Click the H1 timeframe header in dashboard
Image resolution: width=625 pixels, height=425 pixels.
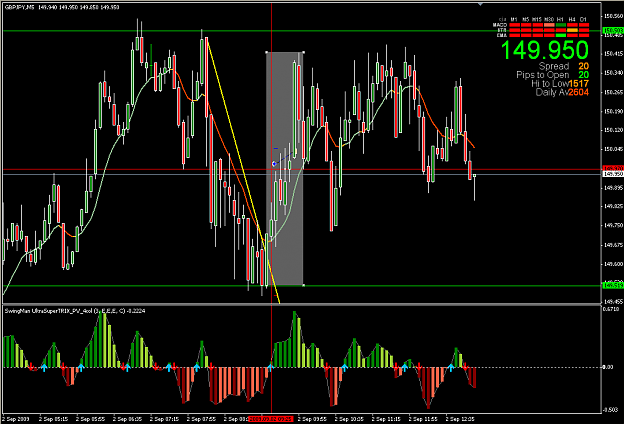tap(560, 20)
